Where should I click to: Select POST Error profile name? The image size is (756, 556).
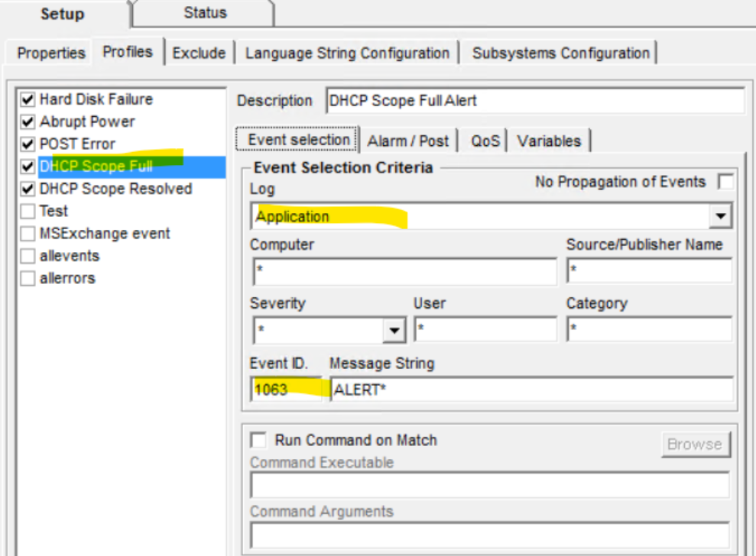77,144
